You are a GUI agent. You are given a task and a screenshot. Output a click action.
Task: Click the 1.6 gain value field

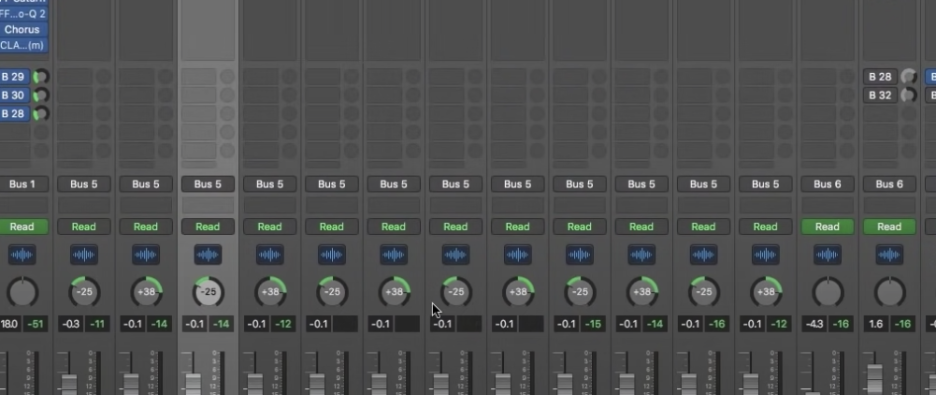pyautogui.click(x=877, y=324)
